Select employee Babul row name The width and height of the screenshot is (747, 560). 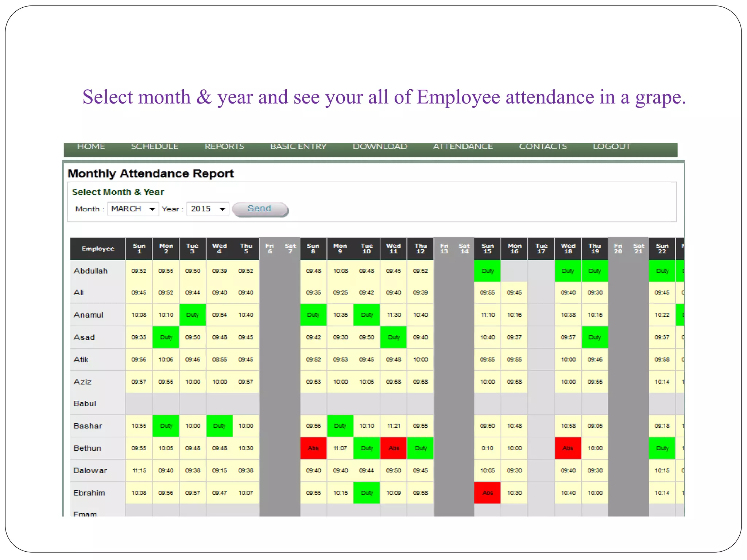pyautogui.click(x=85, y=404)
